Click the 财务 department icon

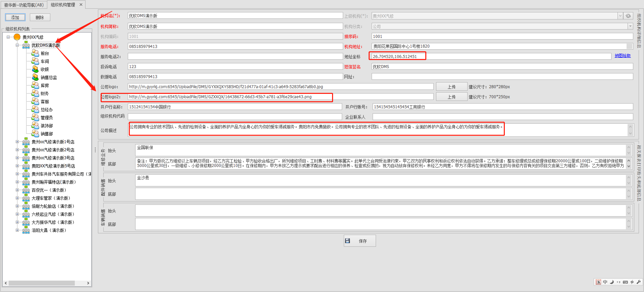click(x=35, y=93)
